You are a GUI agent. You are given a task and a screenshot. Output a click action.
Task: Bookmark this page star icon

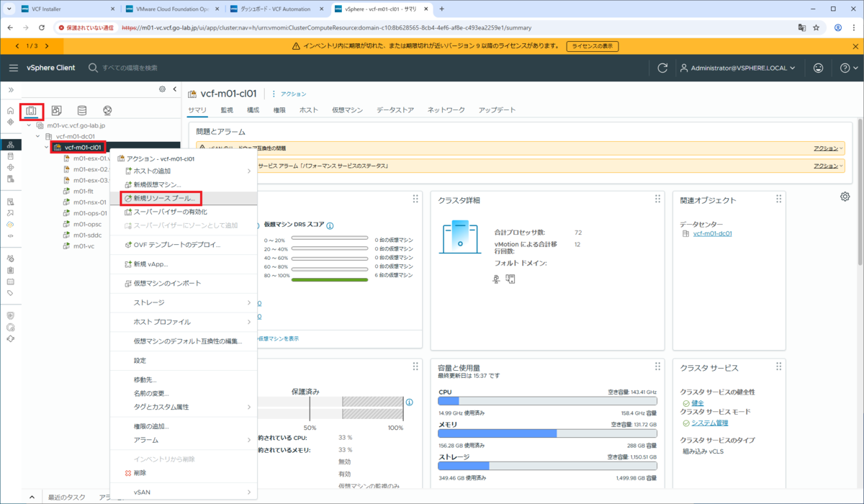816,27
